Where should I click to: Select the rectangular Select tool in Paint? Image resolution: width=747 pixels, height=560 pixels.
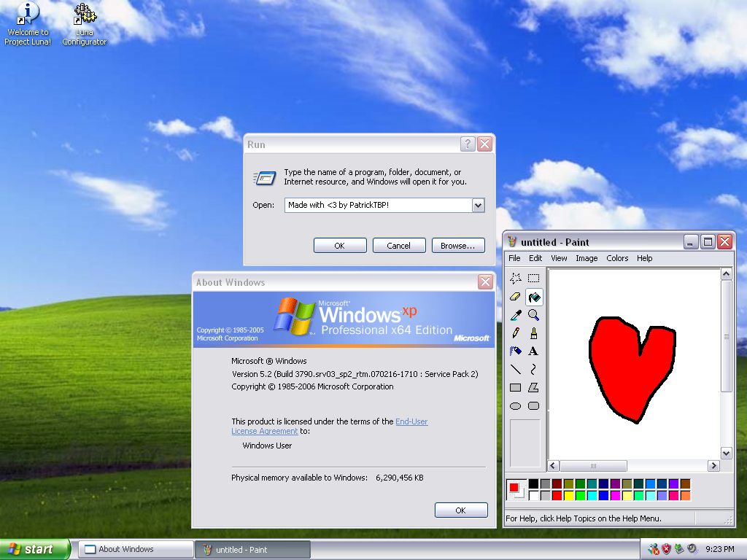coord(533,278)
